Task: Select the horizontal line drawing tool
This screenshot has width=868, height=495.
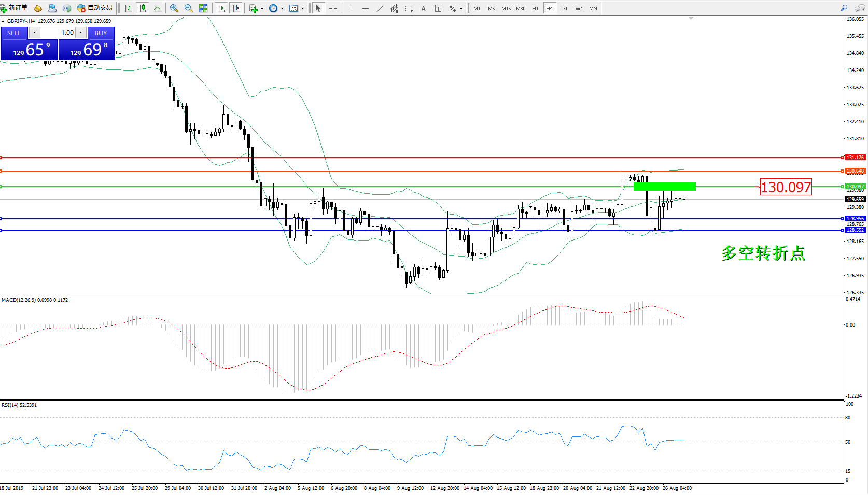Action: pyautogui.click(x=366, y=8)
